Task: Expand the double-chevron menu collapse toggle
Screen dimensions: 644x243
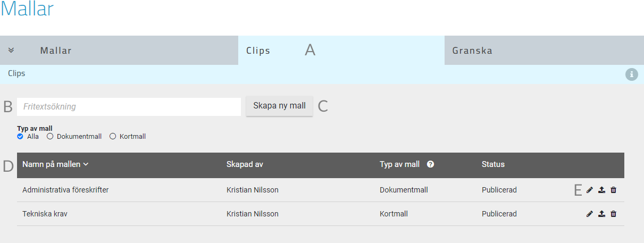Action: point(11,51)
